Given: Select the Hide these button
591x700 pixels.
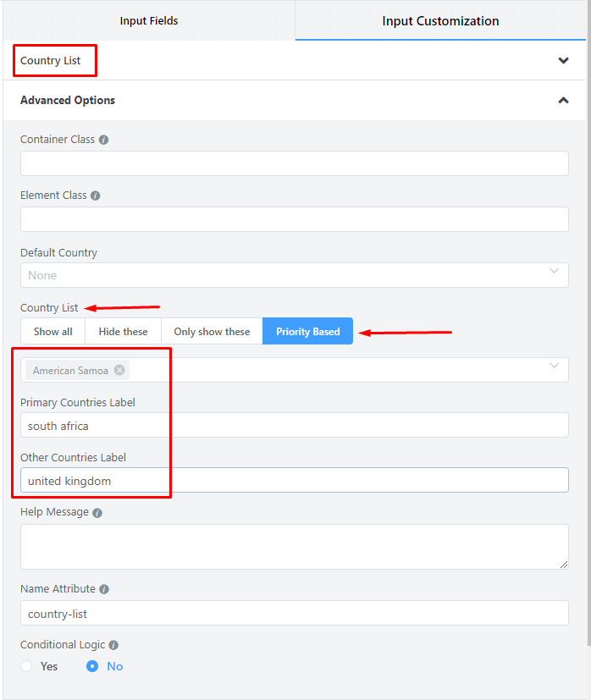Looking at the screenshot, I should pyautogui.click(x=123, y=332).
